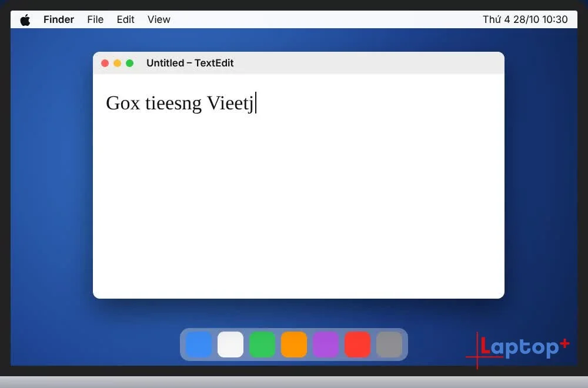Open the Edit menu

click(125, 19)
